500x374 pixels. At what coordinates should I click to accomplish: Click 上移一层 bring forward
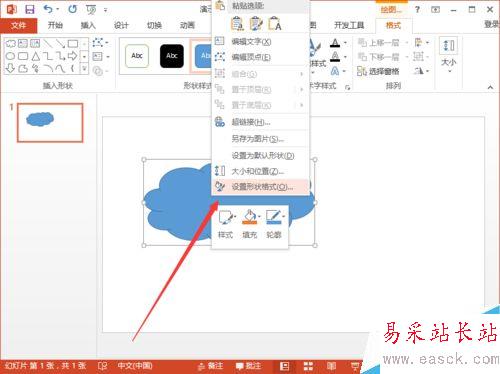pos(379,43)
